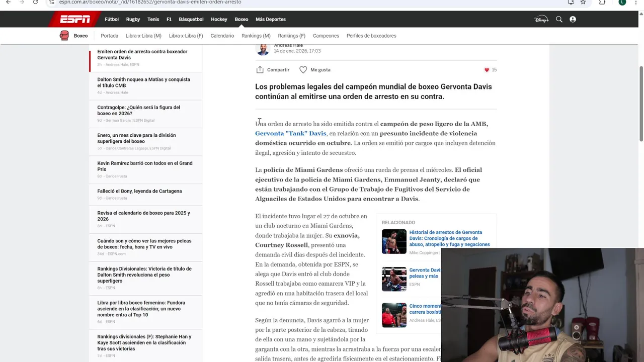Open the Rugby menu
Viewport: 644px width, 362px height.
pyautogui.click(x=133, y=19)
